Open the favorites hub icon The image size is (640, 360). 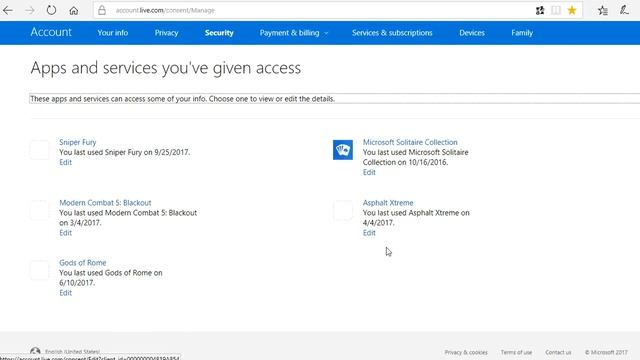click(603, 10)
